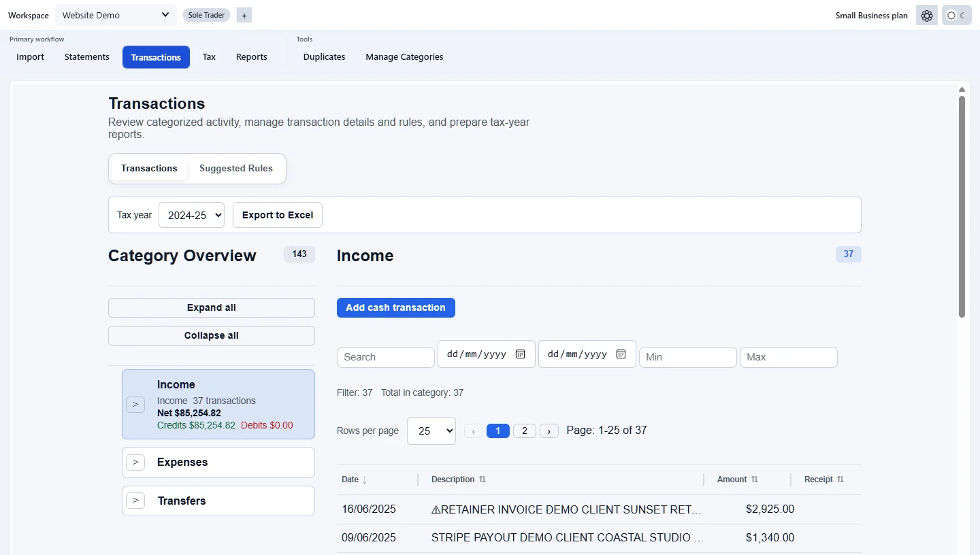
Task: Sort by Receipt column arrows
Action: point(840,480)
